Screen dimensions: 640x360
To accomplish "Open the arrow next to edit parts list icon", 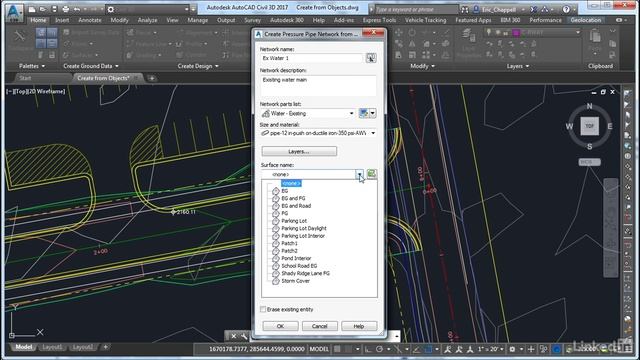I will pyautogui.click(x=373, y=113).
